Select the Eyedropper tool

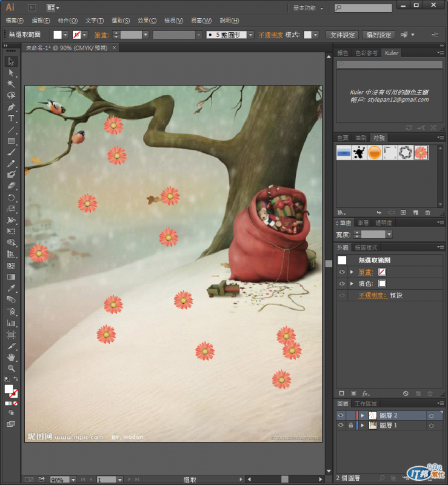pyautogui.click(x=11, y=289)
